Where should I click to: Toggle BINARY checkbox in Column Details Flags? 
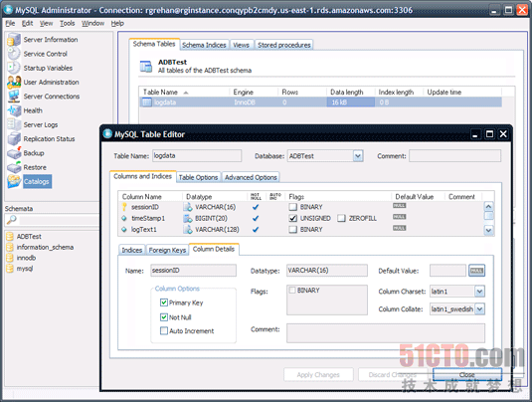coord(292,291)
